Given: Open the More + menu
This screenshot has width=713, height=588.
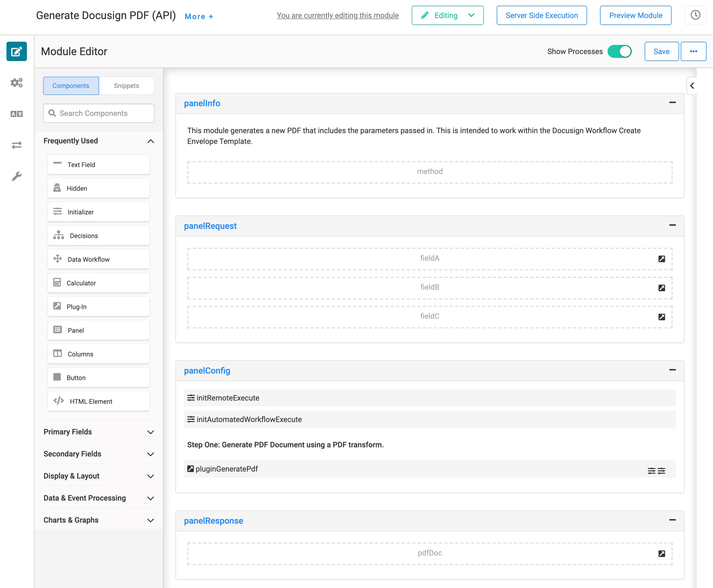Looking at the screenshot, I should click(x=199, y=16).
